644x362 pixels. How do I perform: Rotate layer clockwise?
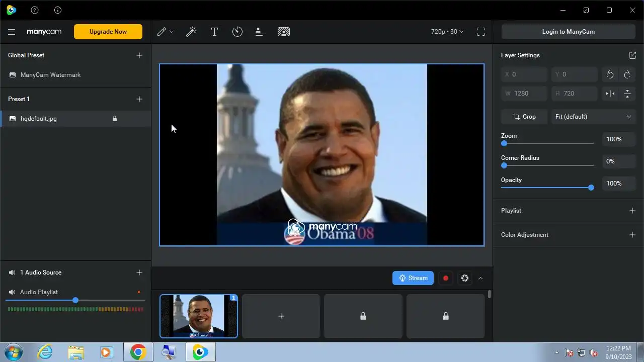point(627,74)
